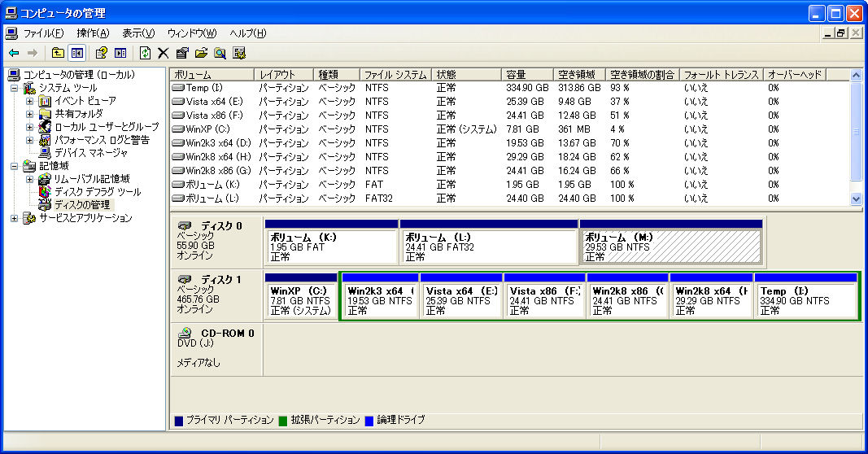Restore the inner MDI child window
The height and width of the screenshot is (454, 868).
coord(841,33)
